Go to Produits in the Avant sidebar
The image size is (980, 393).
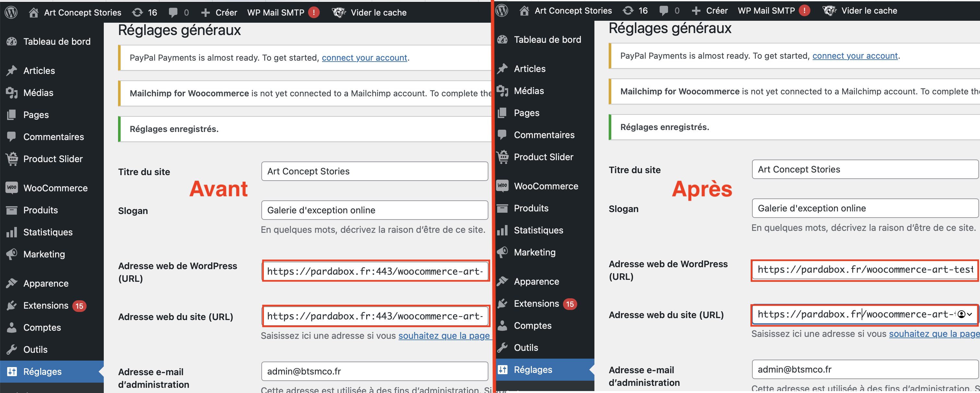(x=40, y=210)
